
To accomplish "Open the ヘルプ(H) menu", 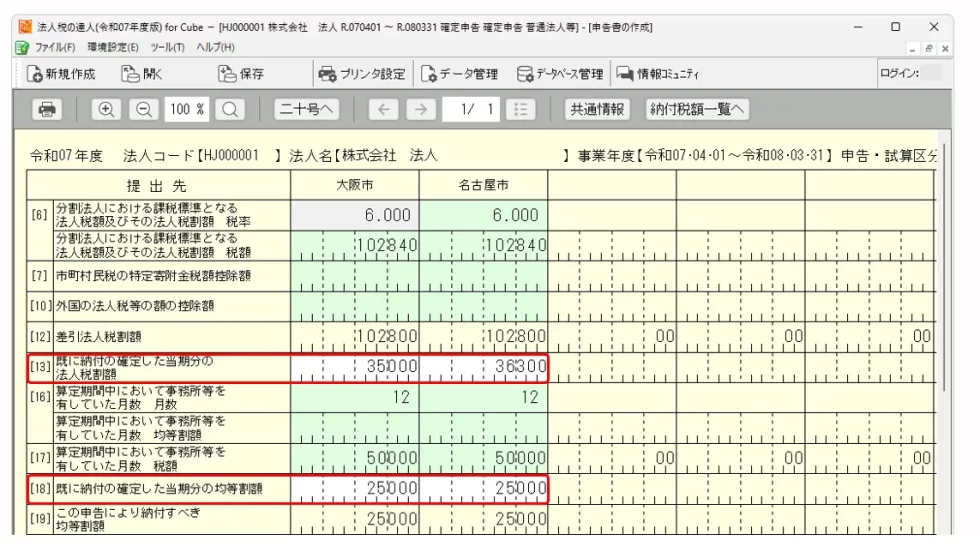I will (x=215, y=47).
